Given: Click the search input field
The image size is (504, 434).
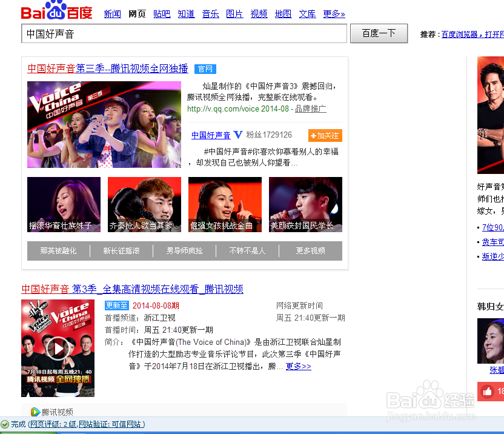Looking at the screenshot, I should tap(184, 33).
